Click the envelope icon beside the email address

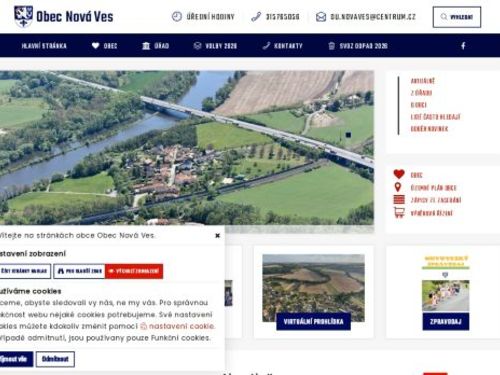pyautogui.click(x=321, y=17)
